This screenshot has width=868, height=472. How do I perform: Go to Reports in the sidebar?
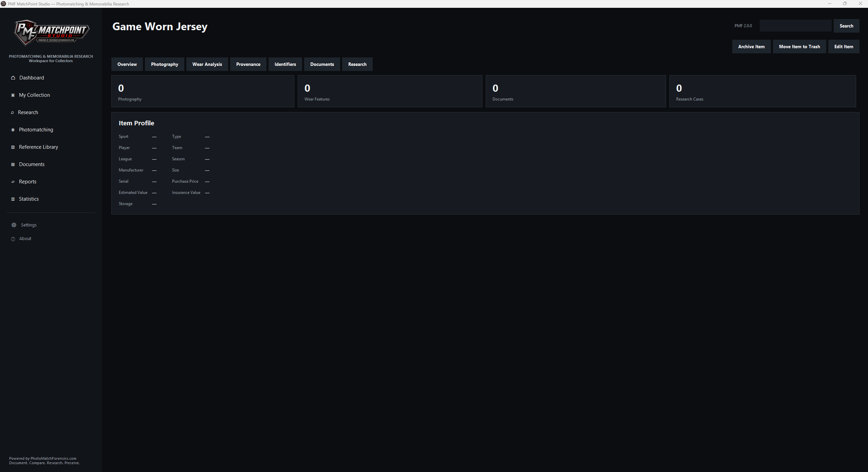pyautogui.click(x=27, y=182)
